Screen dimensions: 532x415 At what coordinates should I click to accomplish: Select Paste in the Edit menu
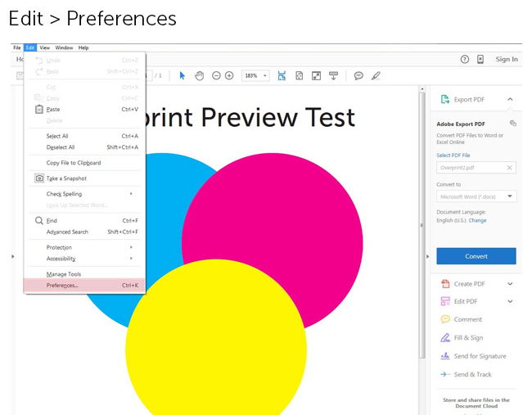pyautogui.click(x=84, y=109)
